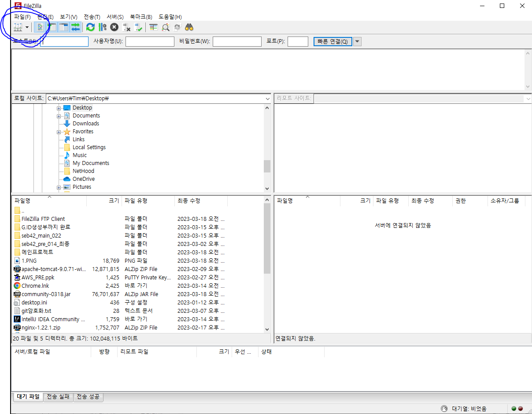Screen dimensions: 532x414
Task: Open the 전송(T) menu
Action: coord(92,17)
